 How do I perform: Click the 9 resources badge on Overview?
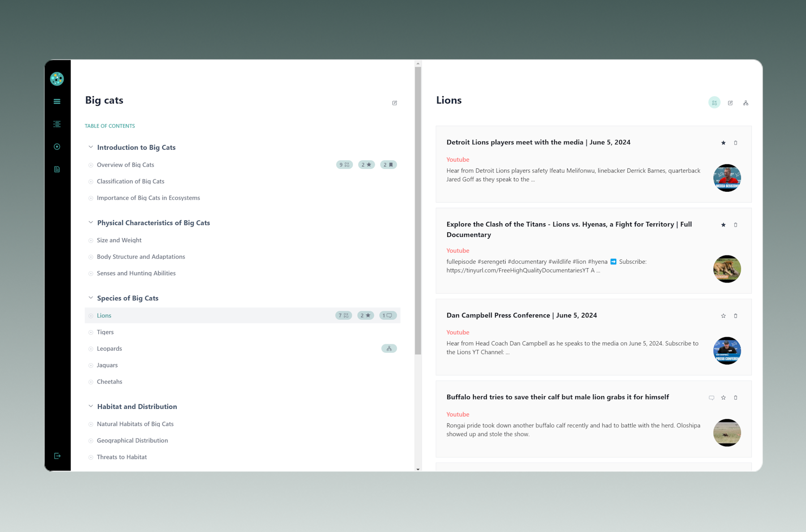coord(344,165)
